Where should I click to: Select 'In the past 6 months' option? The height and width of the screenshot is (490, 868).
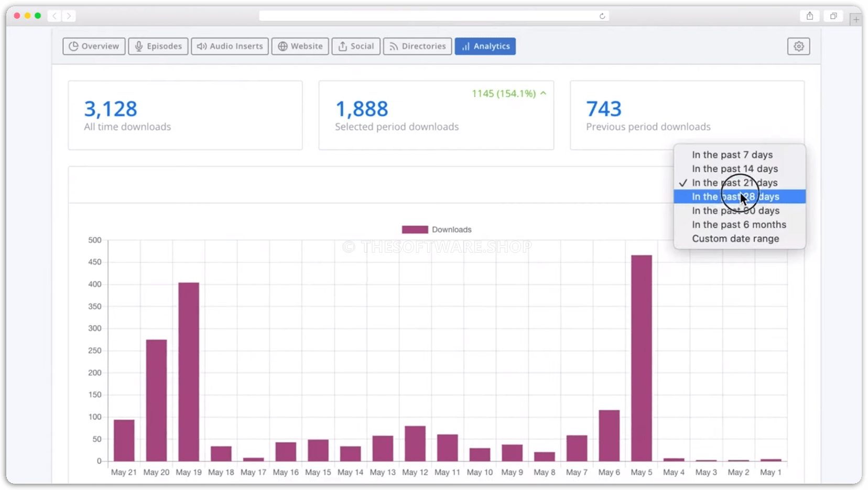click(739, 224)
